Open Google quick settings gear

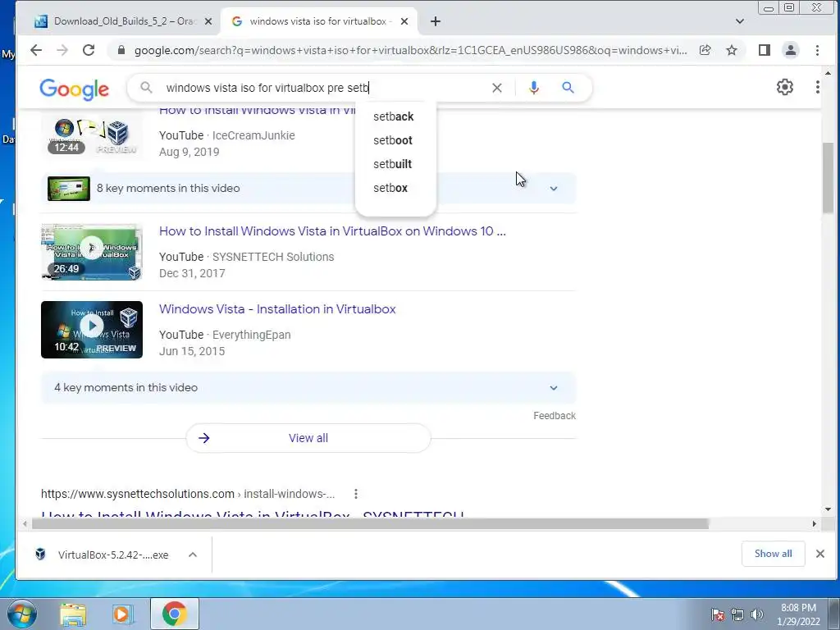(785, 87)
